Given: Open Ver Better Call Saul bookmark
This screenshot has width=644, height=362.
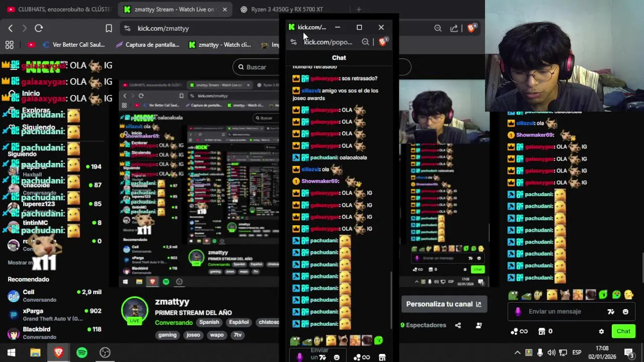Looking at the screenshot, I should (x=74, y=45).
